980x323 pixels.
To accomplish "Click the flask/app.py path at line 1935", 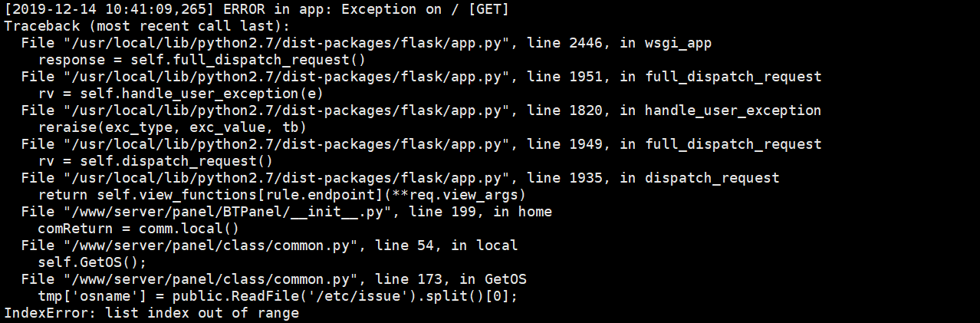I will click(287, 178).
